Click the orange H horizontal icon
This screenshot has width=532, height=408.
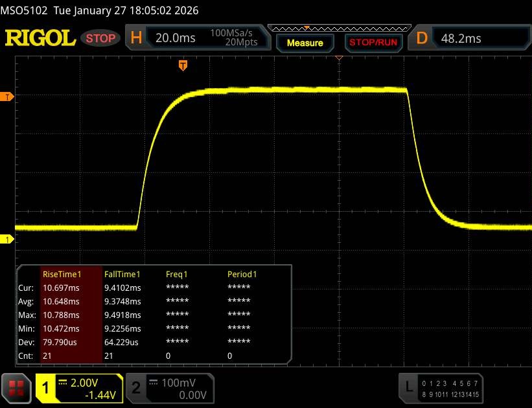click(136, 38)
